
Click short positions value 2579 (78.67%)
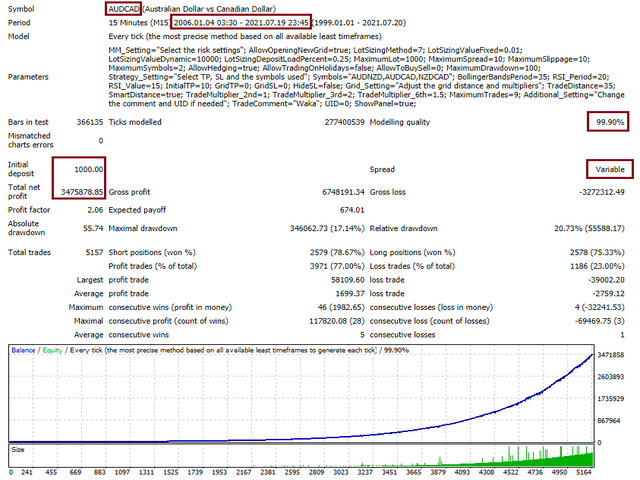pos(337,252)
